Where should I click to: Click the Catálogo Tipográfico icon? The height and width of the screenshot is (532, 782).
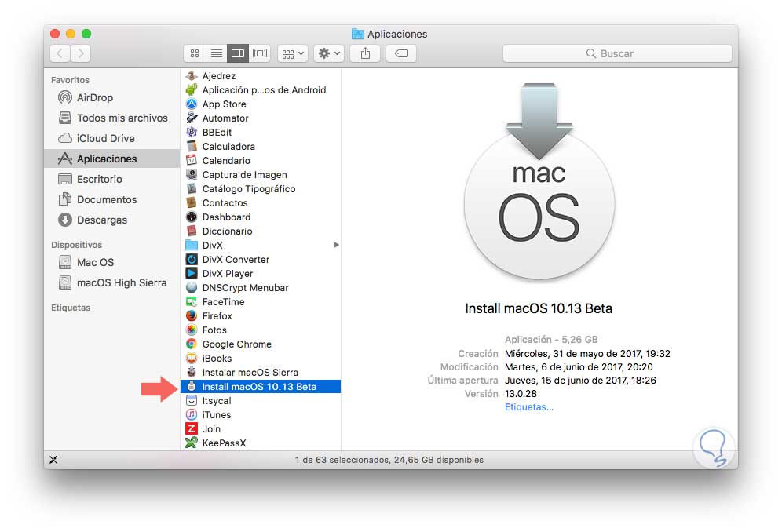tap(192, 188)
